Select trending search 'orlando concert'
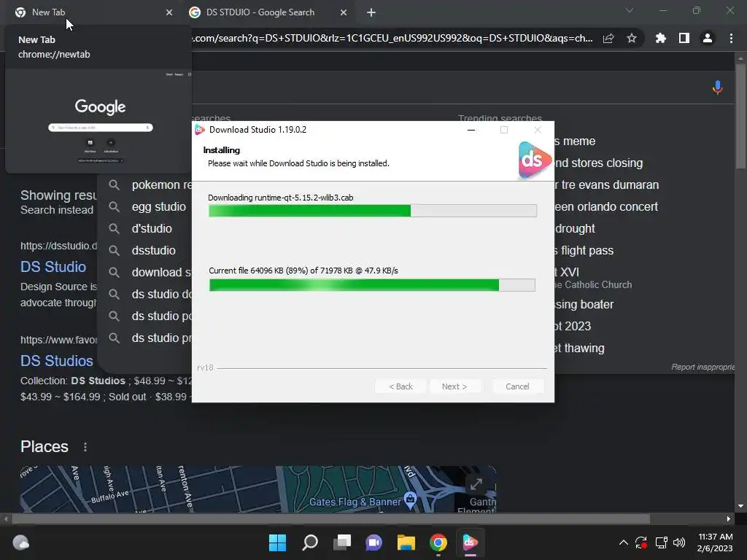The width and height of the screenshot is (747, 560). click(x=606, y=206)
